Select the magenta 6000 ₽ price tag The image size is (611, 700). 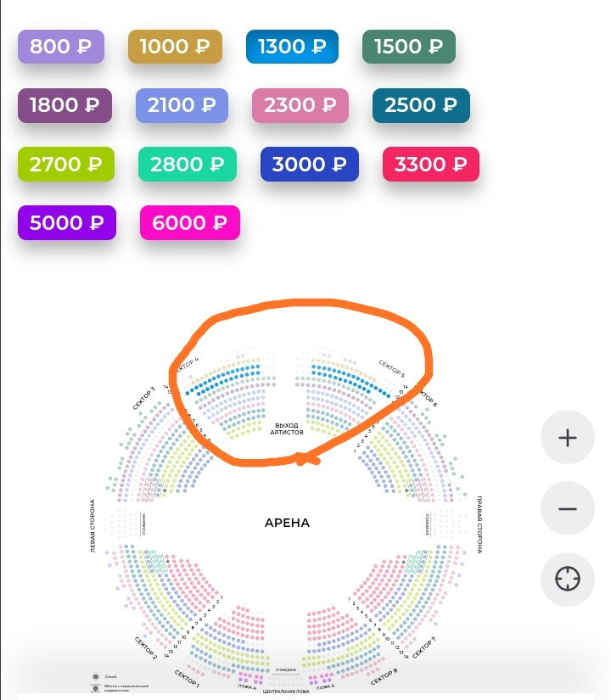pos(190,223)
